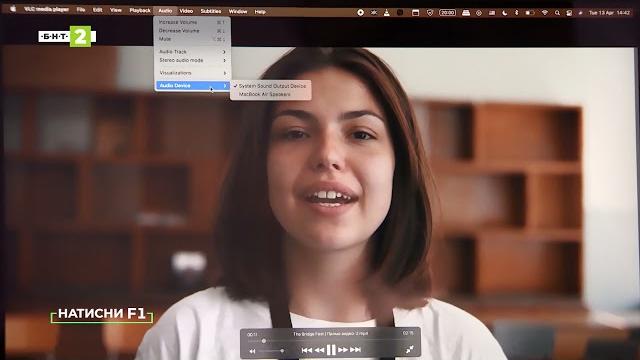Expand the Visualizations submenu
Image resolution: width=640 pixels, height=360 pixels.
pyautogui.click(x=192, y=73)
